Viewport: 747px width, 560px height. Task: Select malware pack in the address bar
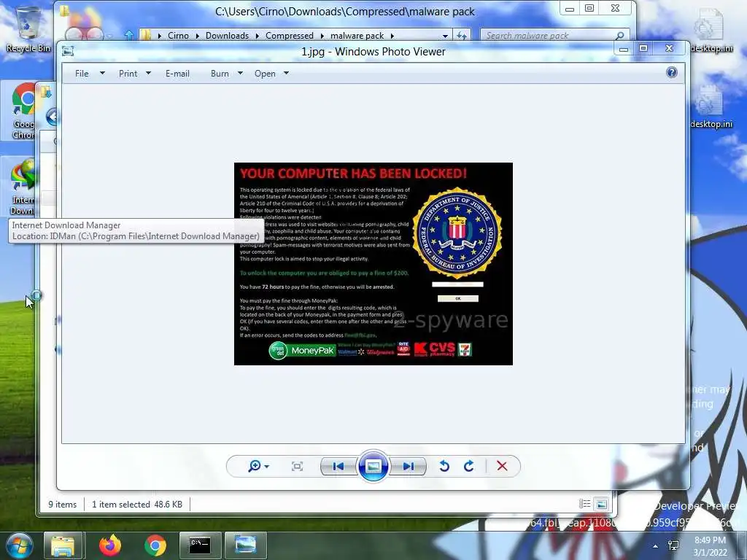point(357,35)
